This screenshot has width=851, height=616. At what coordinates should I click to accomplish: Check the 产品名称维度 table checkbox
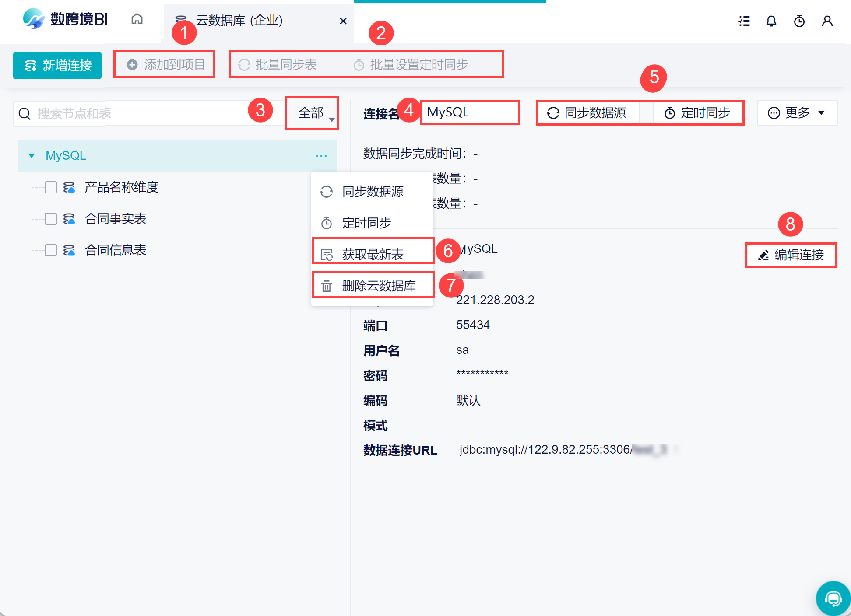point(51,187)
